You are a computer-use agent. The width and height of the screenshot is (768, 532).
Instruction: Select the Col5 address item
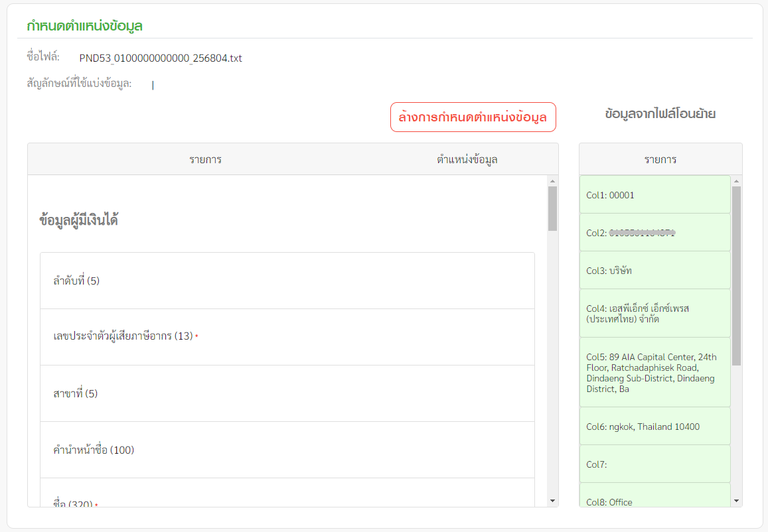(654, 373)
